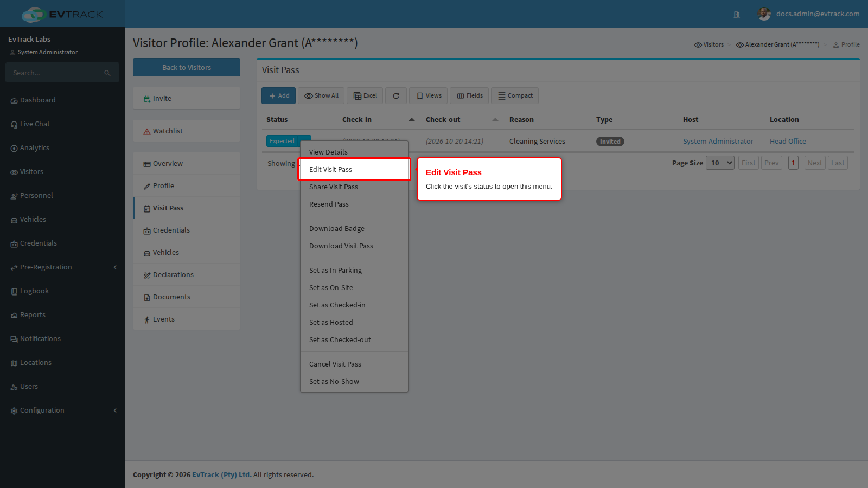Select Edit Visit Pass menu item
The width and height of the screenshot is (868, 488).
click(354, 170)
